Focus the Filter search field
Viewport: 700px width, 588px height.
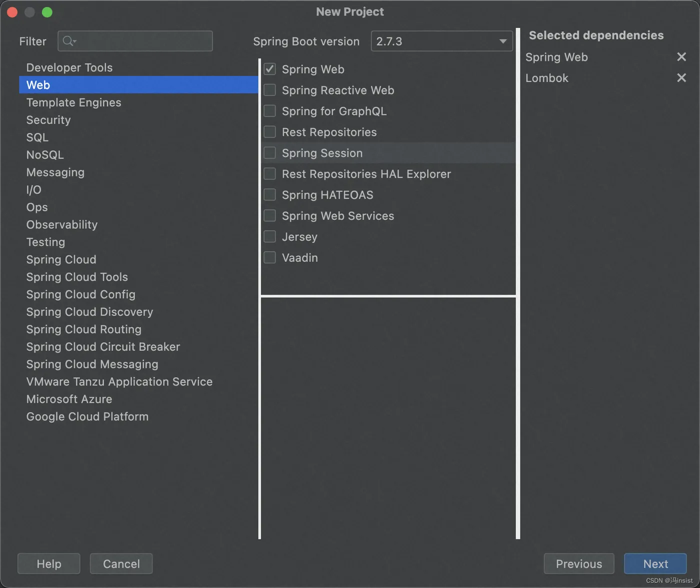point(135,41)
